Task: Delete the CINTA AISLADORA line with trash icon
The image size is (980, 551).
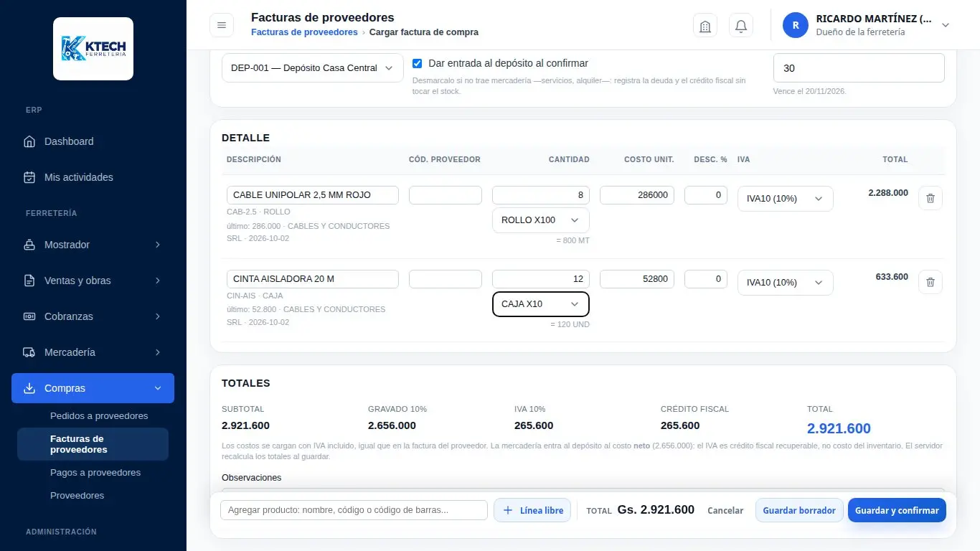Action: coord(930,282)
